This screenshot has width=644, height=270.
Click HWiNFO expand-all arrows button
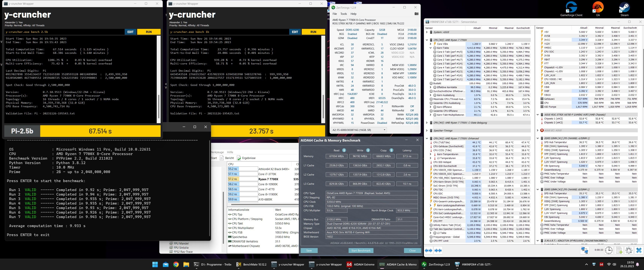tap(429, 250)
